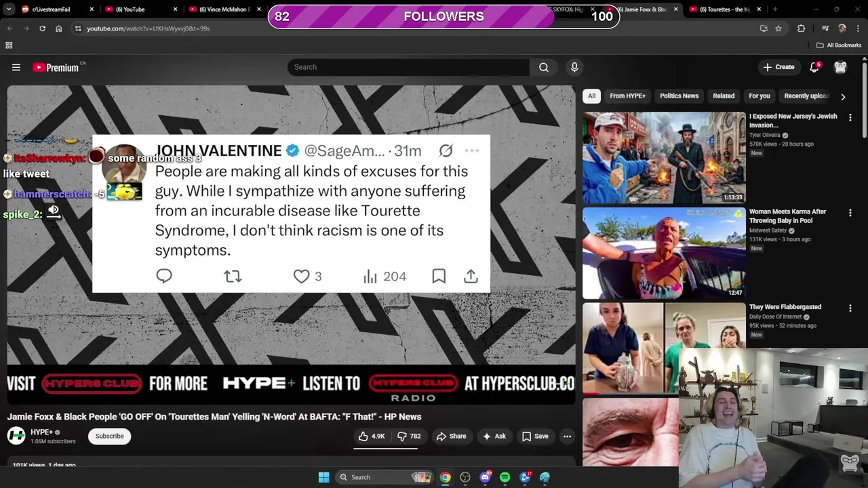Open the HYPE+ channel name link

(x=41, y=432)
